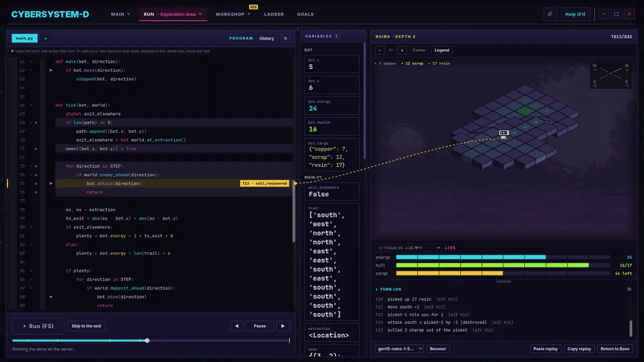Open the RUN Exploration Area menu

pos(173,14)
